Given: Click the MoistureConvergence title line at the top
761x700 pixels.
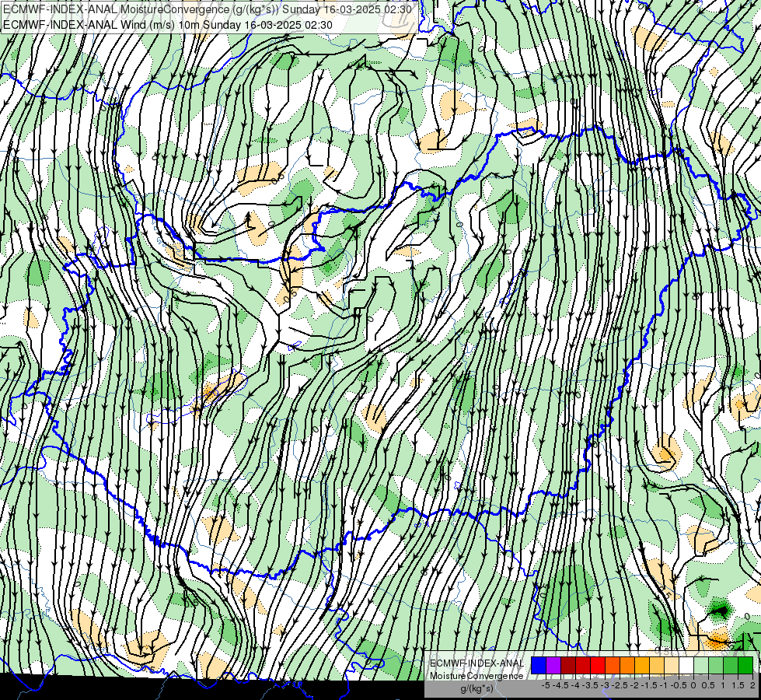Looking at the screenshot, I should [x=208, y=9].
